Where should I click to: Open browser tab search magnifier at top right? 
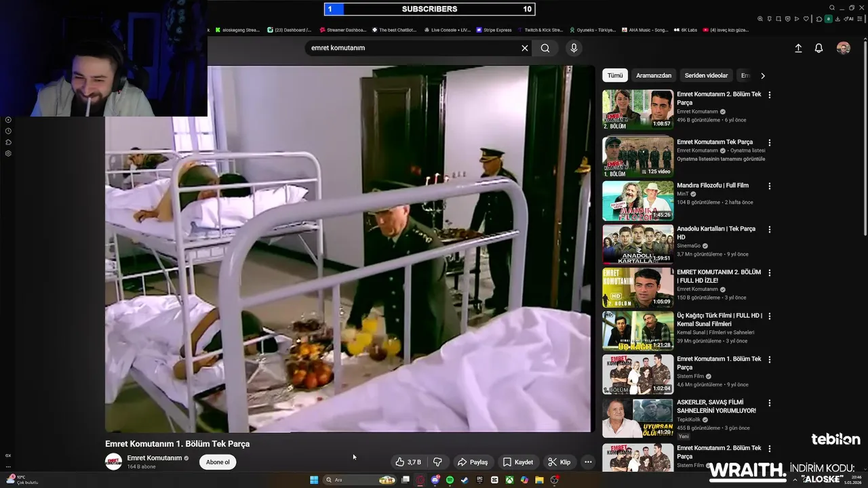click(832, 7)
